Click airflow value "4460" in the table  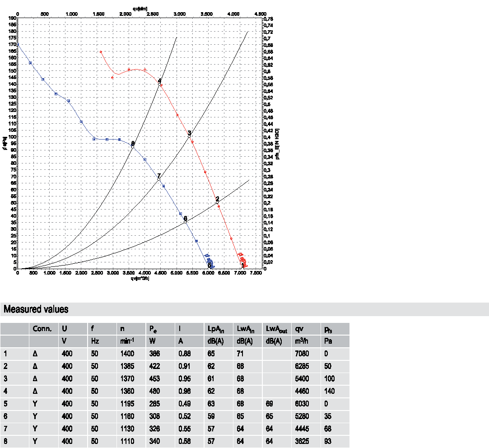coord(302,391)
